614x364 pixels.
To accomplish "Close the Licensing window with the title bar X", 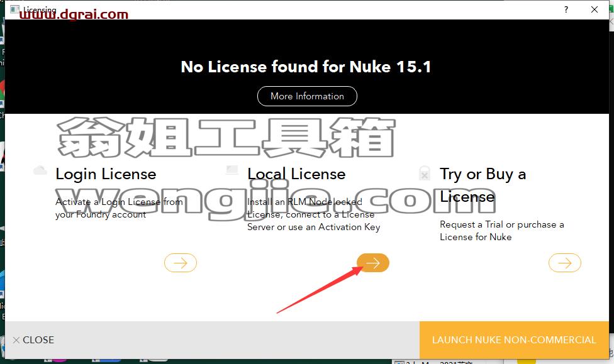I will pos(594,9).
